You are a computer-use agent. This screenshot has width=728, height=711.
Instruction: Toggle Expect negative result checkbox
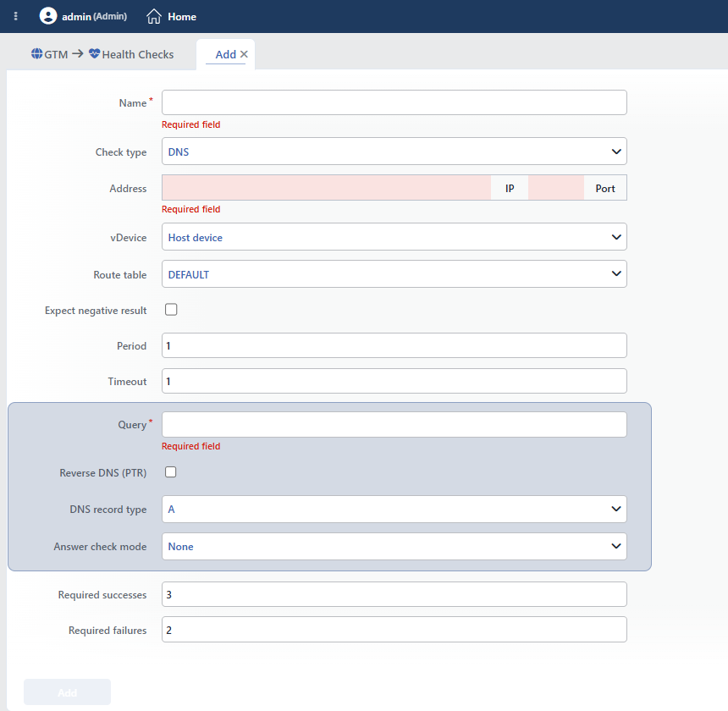(171, 310)
